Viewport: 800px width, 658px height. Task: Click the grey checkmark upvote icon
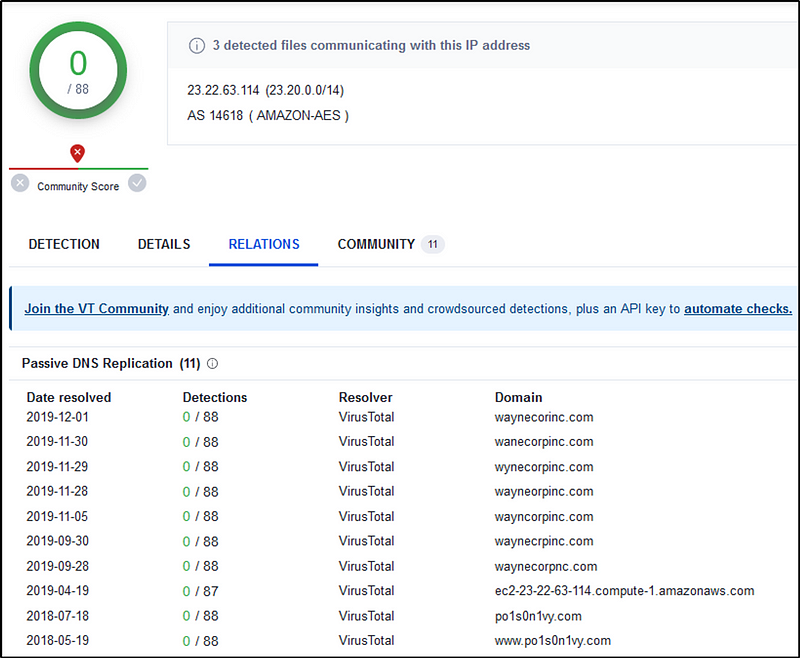coord(137,183)
